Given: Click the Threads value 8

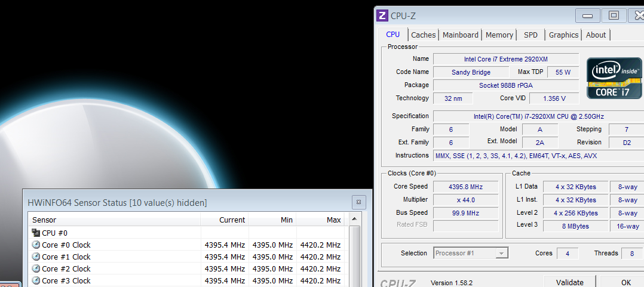Looking at the screenshot, I should (632, 254).
